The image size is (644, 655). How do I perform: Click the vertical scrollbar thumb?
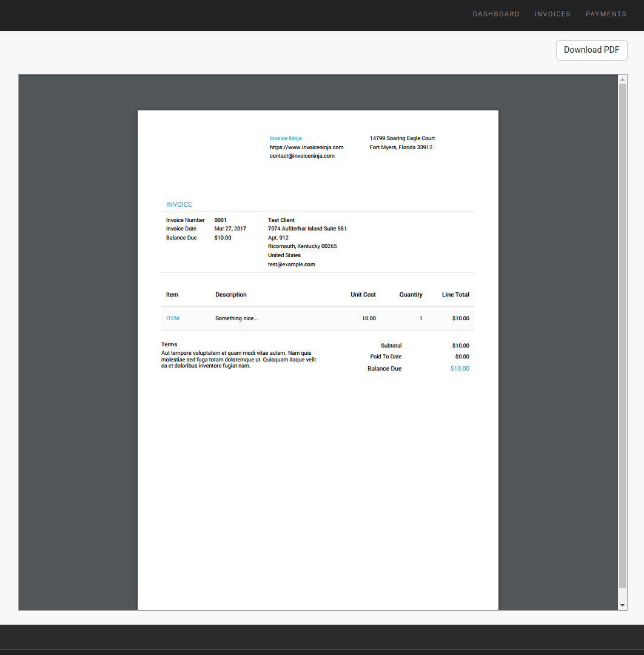pos(622,334)
